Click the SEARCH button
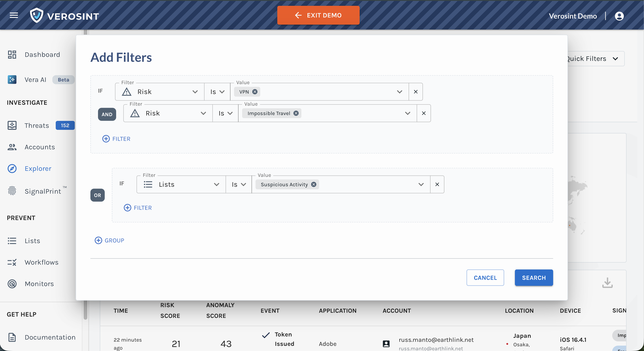The image size is (644, 351). click(534, 278)
